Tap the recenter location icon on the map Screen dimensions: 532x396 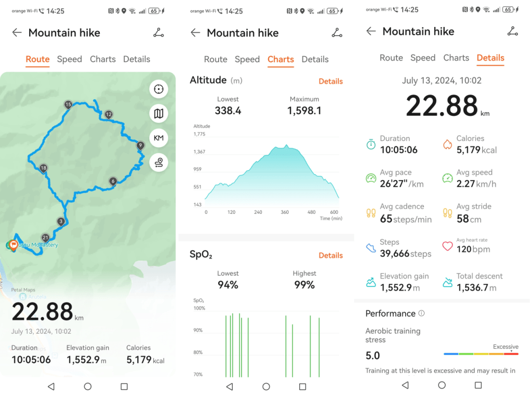(158, 89)
